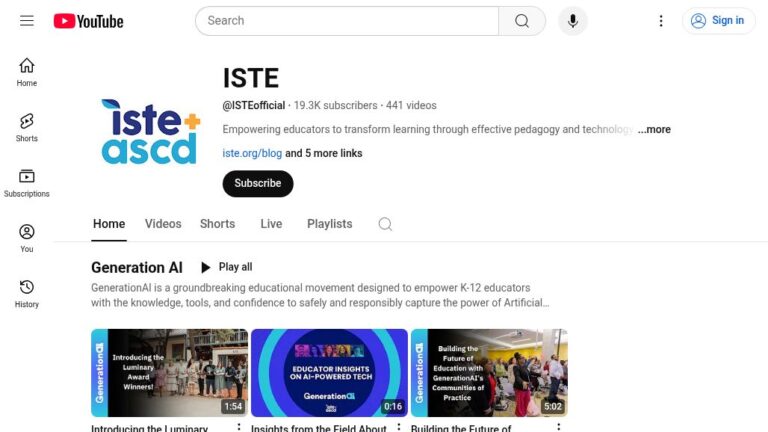The image size is (768, 432).
Task: Expand channel description with ...more
Action: 654,130
